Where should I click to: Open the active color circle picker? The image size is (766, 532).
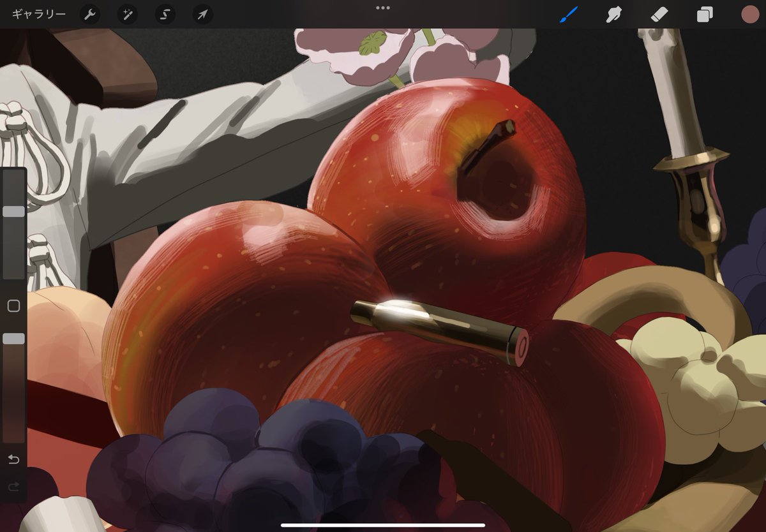750,14
